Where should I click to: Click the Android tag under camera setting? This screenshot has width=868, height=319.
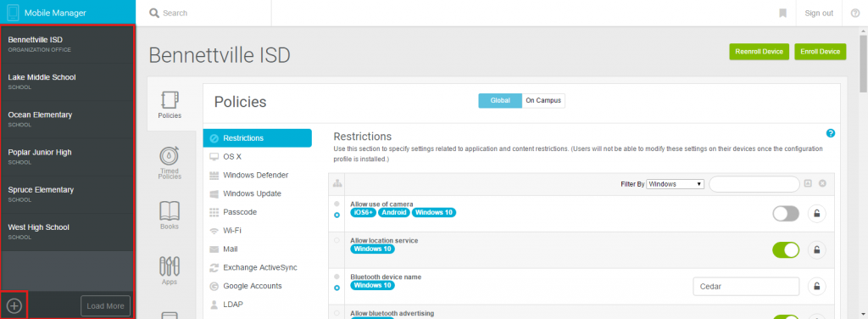[x=394, y=213]
